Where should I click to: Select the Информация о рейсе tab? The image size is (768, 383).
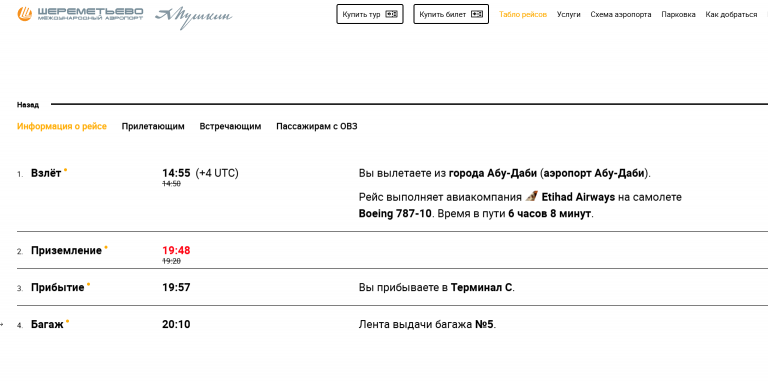tap(62, 126)
